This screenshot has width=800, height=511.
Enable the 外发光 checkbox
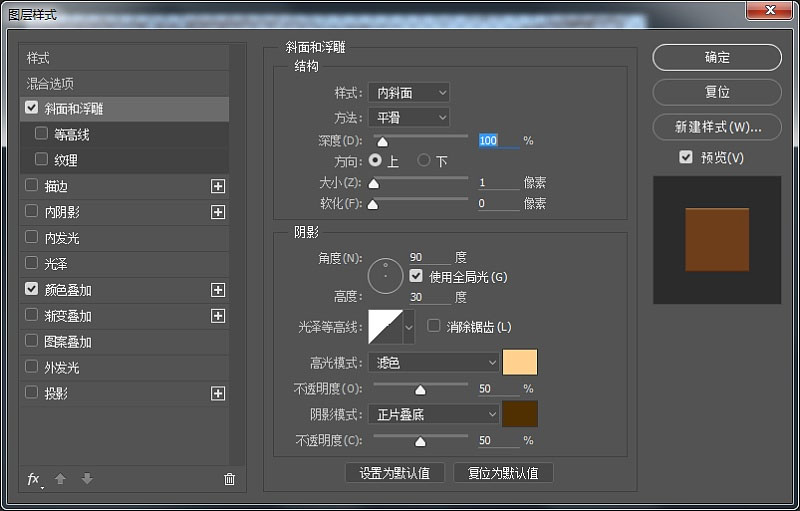pyautogui.click(x=32, y=367)
